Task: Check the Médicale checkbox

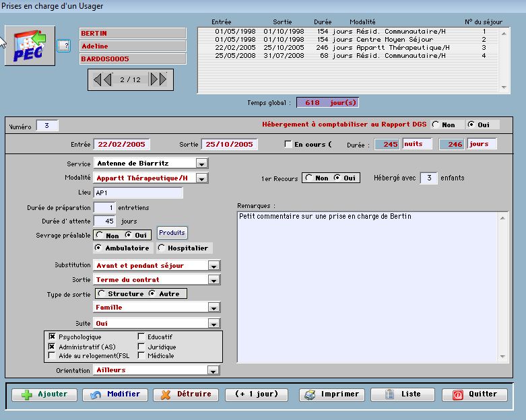Action: 141,355
